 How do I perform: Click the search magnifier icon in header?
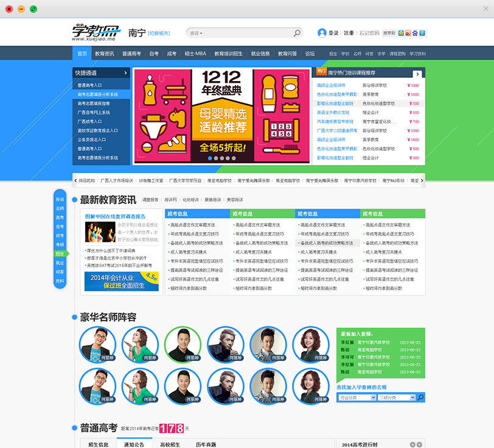coord(297,33)
